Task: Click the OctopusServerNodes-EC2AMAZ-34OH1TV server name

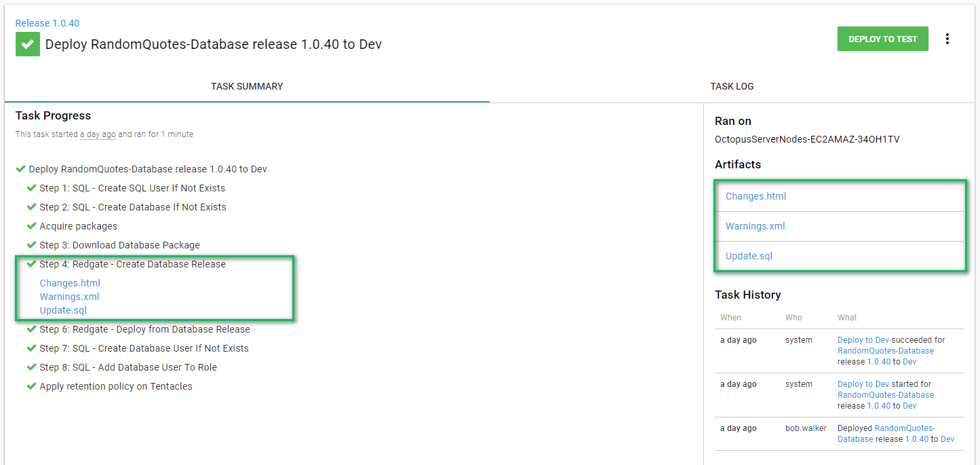Action: click(x=807, y=139)
